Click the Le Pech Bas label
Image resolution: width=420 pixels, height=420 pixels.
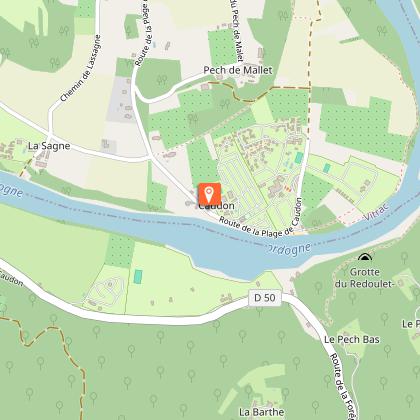tap(352, 339)
